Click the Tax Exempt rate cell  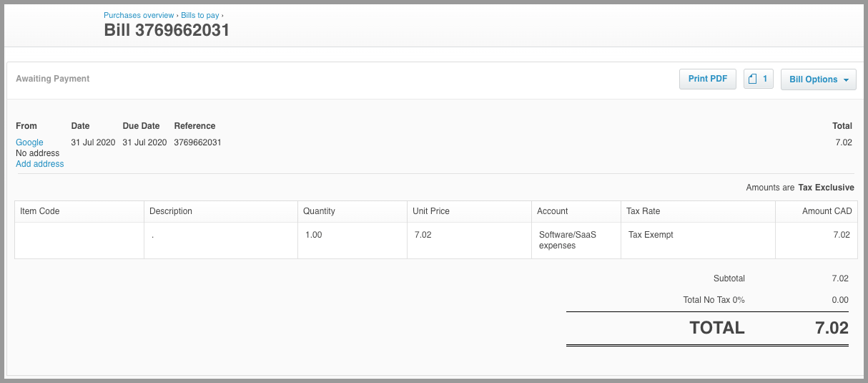(698, 241)
